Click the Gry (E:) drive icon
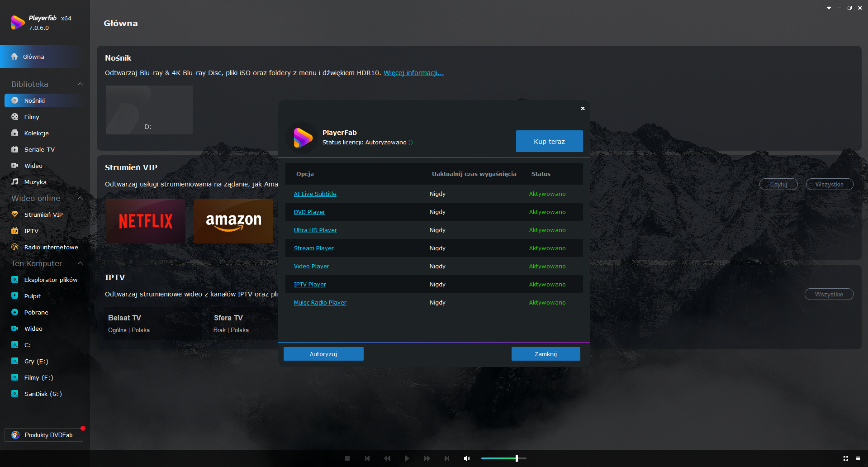 tap(15, 361)
